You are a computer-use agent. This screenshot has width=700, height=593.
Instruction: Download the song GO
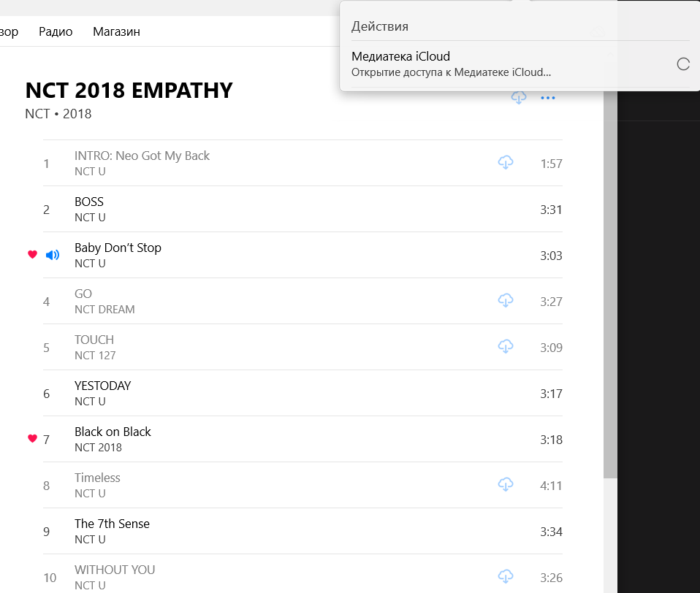coord(505,301)
